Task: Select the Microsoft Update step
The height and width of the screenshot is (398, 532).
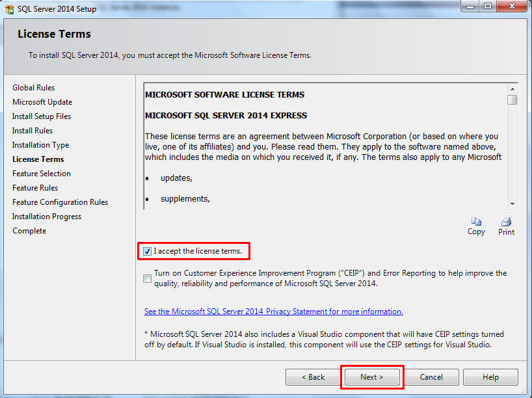Action: pyautogui.click(x=42, y=101)
